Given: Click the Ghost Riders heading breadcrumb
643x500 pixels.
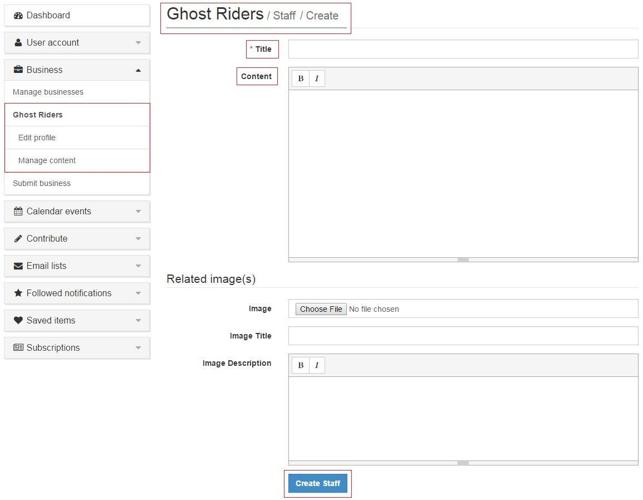Looking at the screenshot, I should (x=215, y=14).
